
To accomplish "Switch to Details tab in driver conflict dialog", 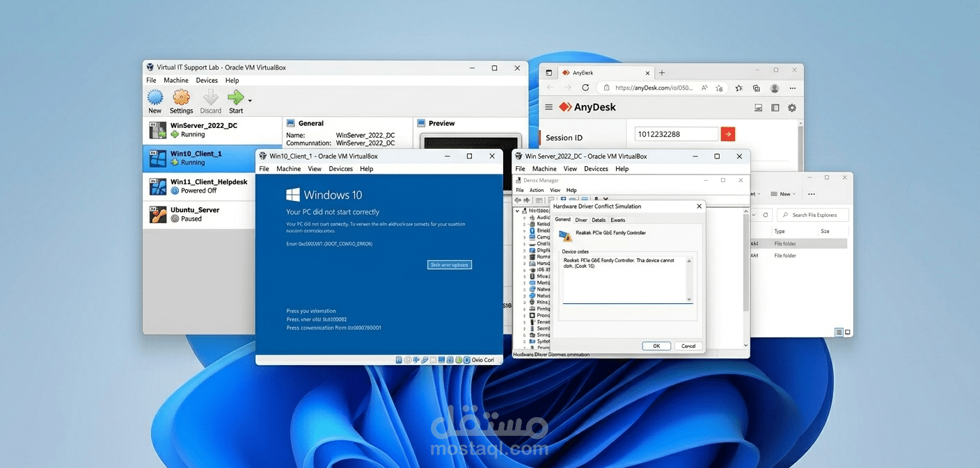I will tap(599, 220).
